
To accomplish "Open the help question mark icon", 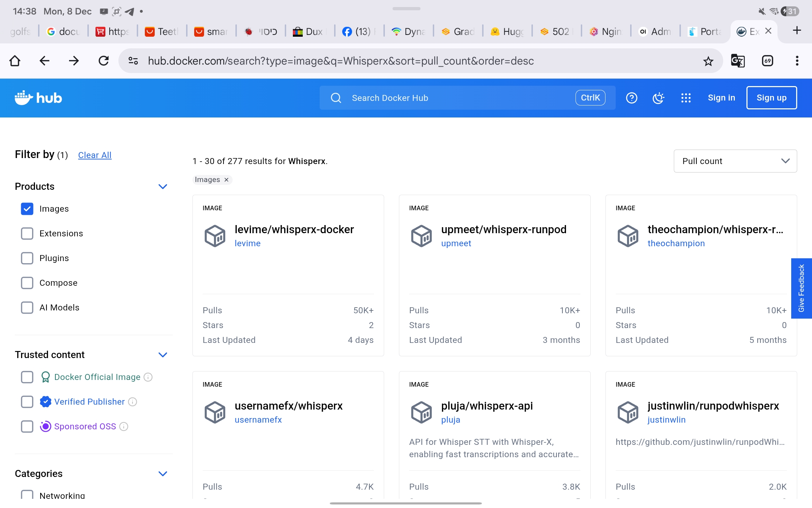I will point(631,98).
